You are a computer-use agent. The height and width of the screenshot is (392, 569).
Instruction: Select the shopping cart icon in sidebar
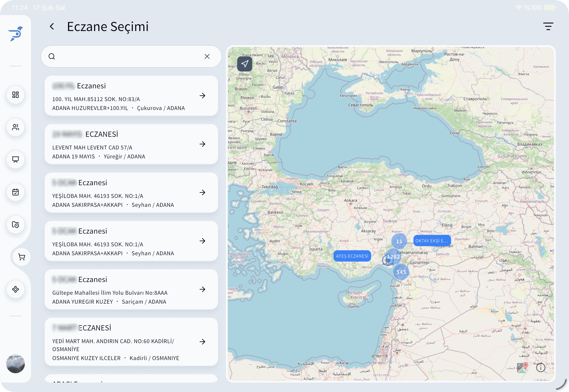click(22, 257)
